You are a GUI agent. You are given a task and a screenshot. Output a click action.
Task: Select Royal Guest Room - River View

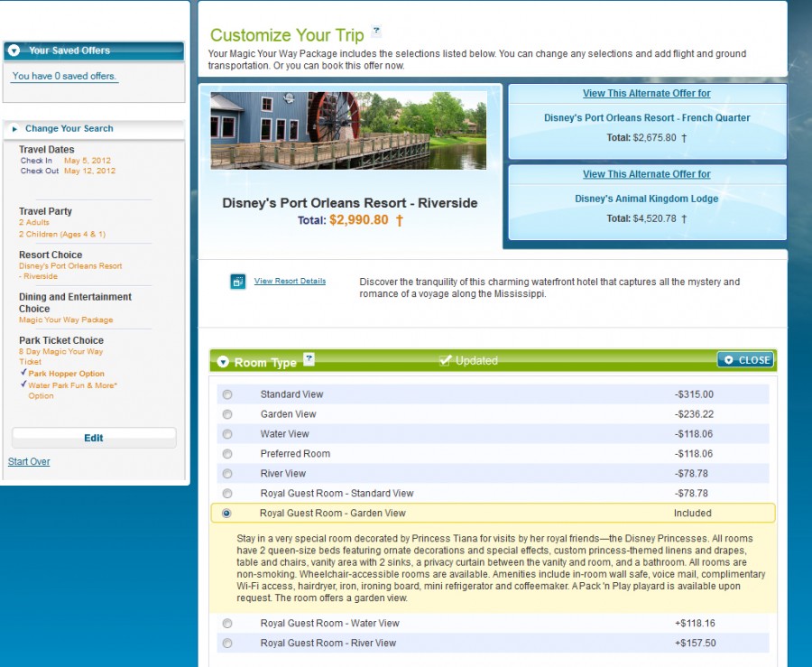226,644
